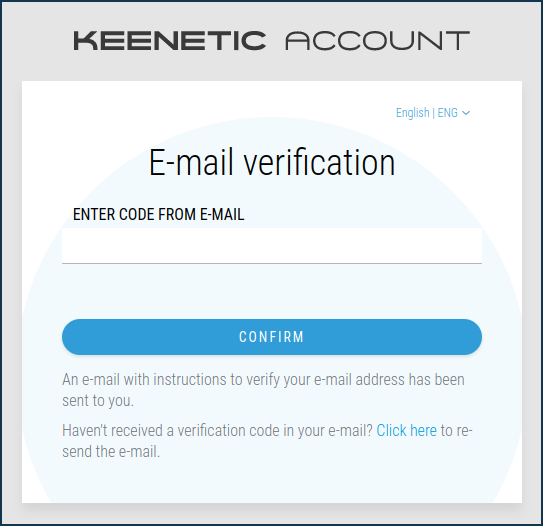
Task: Click the KEENETIC logo wordmark
Action: 170,41
